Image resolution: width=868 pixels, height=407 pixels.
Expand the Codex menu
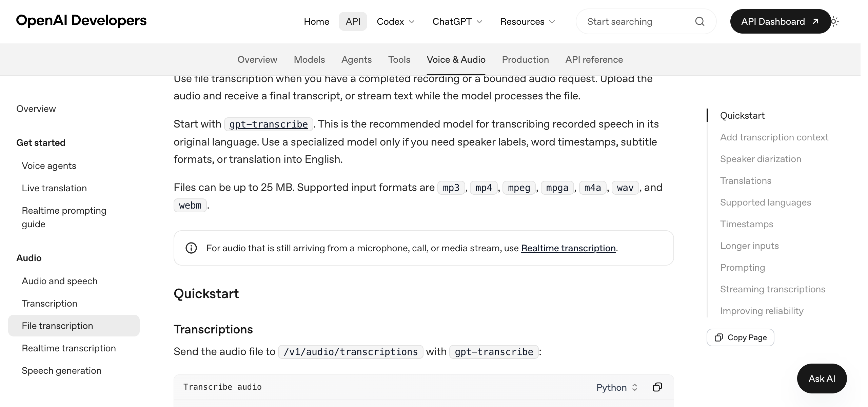click(x=396, y=21)
